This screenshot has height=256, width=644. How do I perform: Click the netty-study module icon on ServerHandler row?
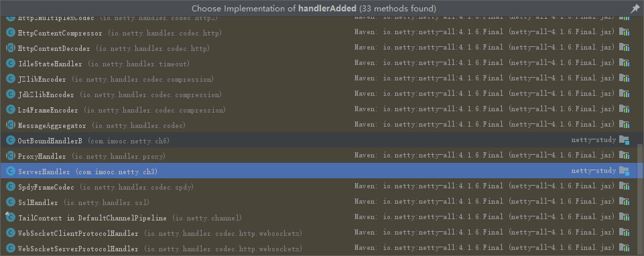[625, 171]
